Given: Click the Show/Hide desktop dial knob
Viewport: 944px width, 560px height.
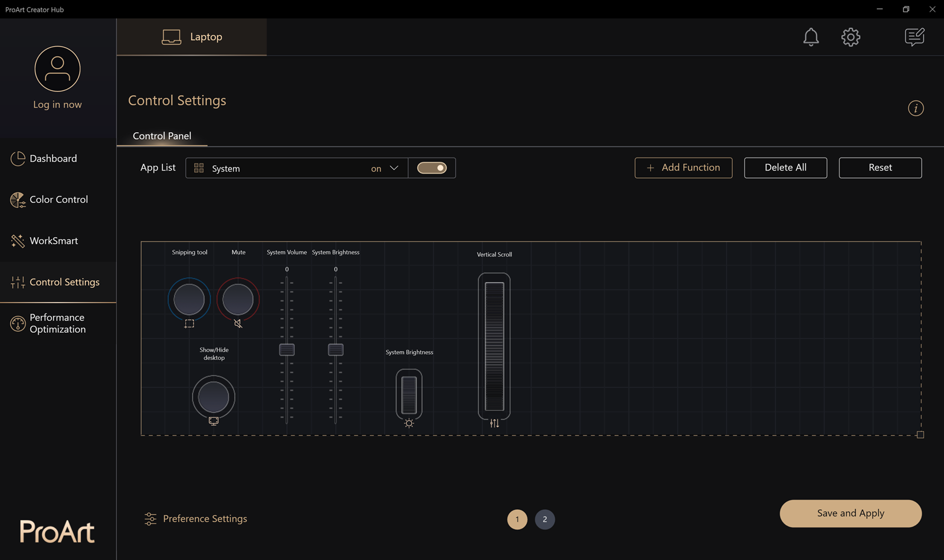Looking at the screenshot, I should coord(214,397).
